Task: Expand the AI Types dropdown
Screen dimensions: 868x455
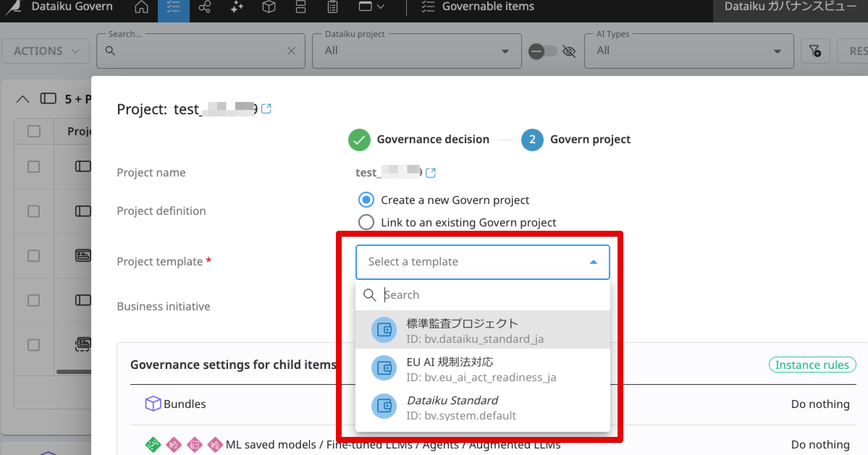Action: coord(688,51)
